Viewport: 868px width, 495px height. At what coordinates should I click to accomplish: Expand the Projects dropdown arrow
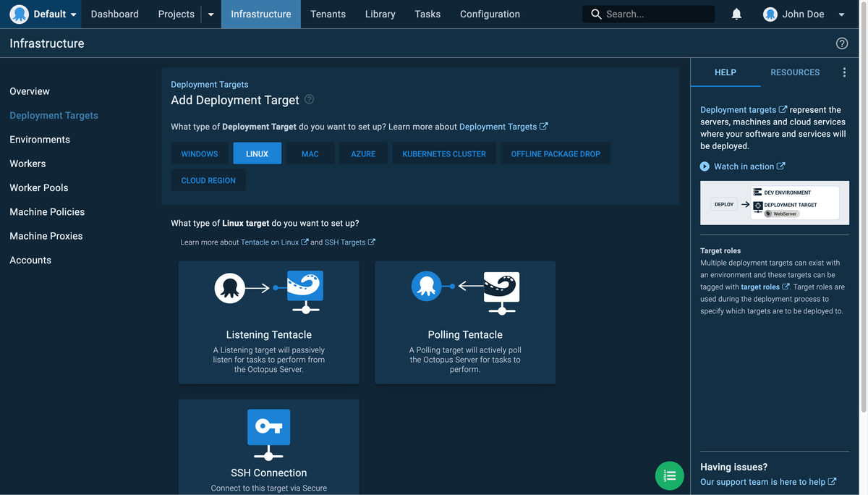click(x=210, y=14)
